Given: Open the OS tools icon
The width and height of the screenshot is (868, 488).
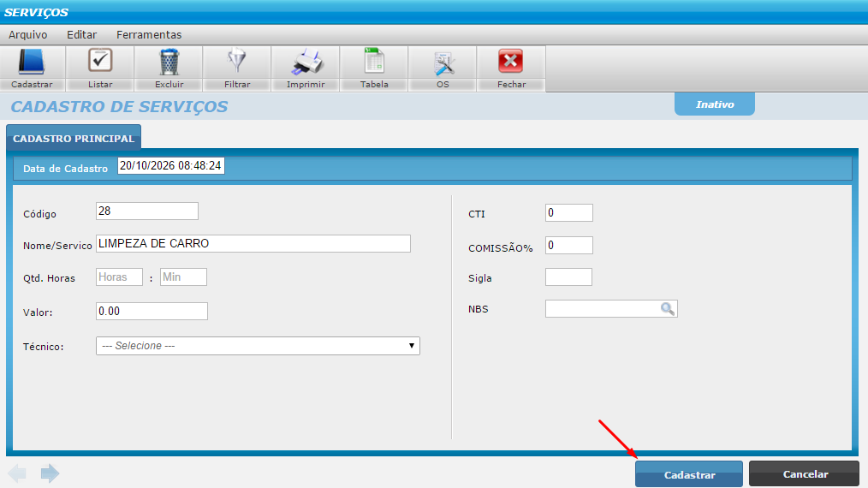Looking at the screenshot, I should pyautogui.click(x=443, y=63).
